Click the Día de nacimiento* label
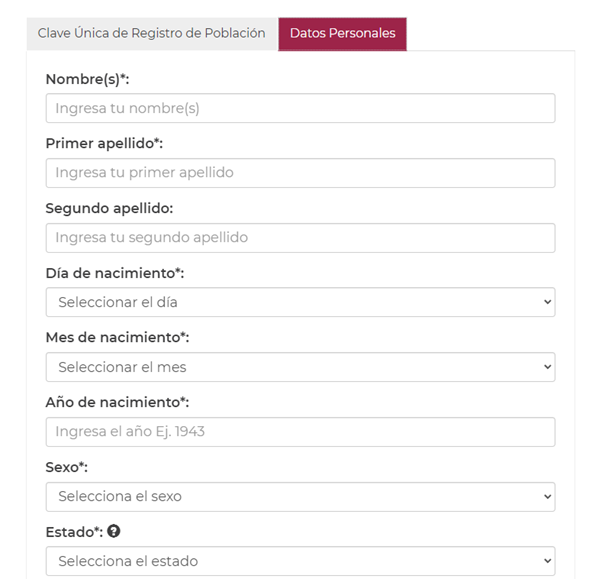Screen dimensions: 589x579 click(115, 273)
